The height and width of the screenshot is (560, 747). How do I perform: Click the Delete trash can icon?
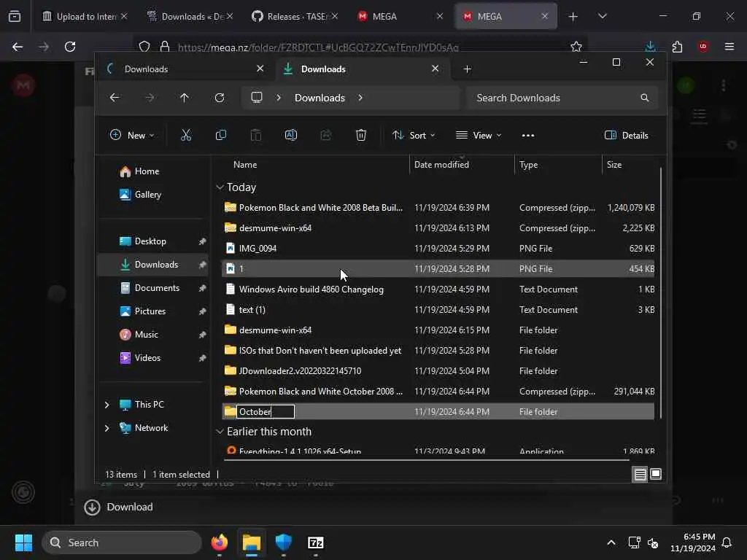coord(360,135)
